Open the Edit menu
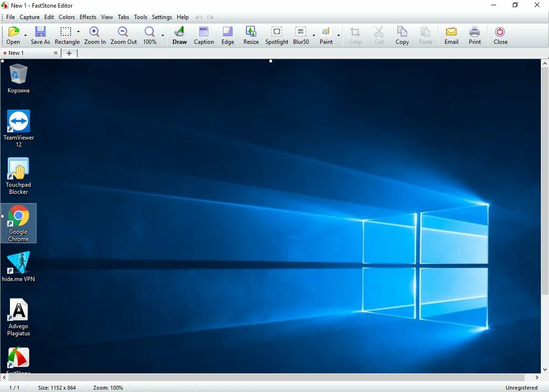The height and width of the screenshot is (392, 549). (x=49, y=17)
